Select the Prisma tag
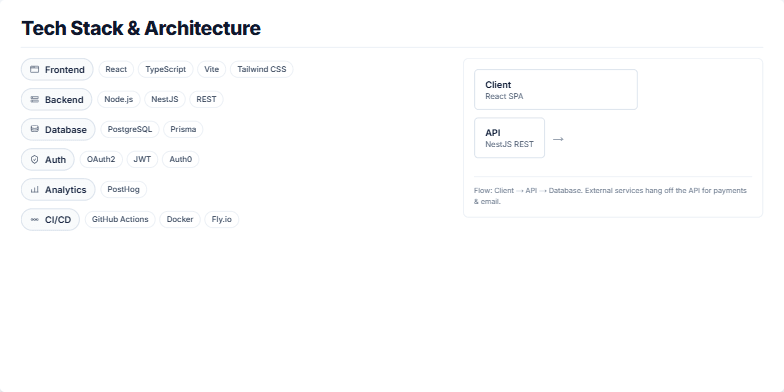The width and height of the screenshot is (784, 392). pos(183,129)
